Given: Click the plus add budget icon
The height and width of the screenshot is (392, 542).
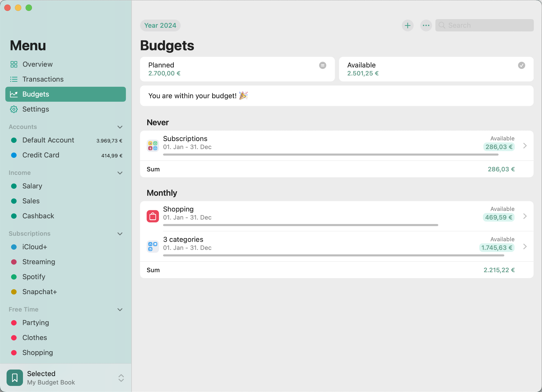Looking at the screenshot, I should (407, 26).
